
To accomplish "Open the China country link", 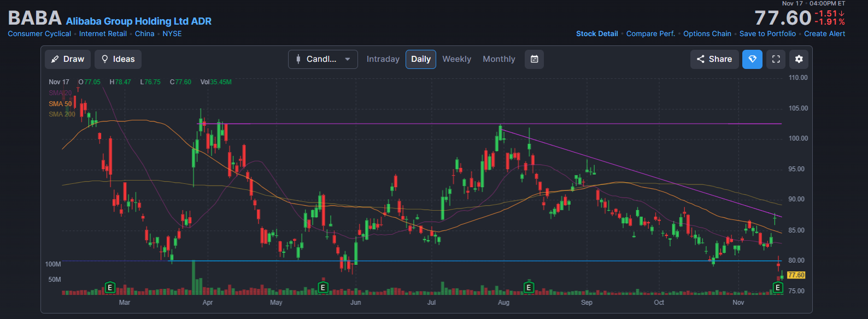I will [x=145, y=34].
